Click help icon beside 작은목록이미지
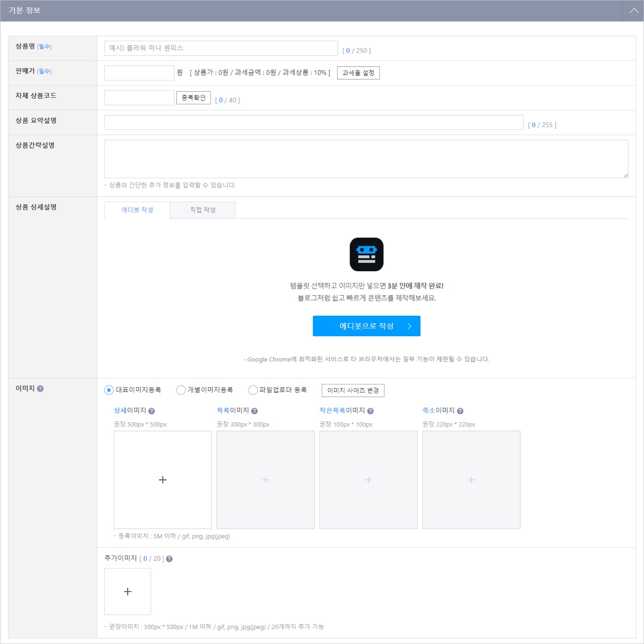The image size is (644, 644). [x=370, y=411]
